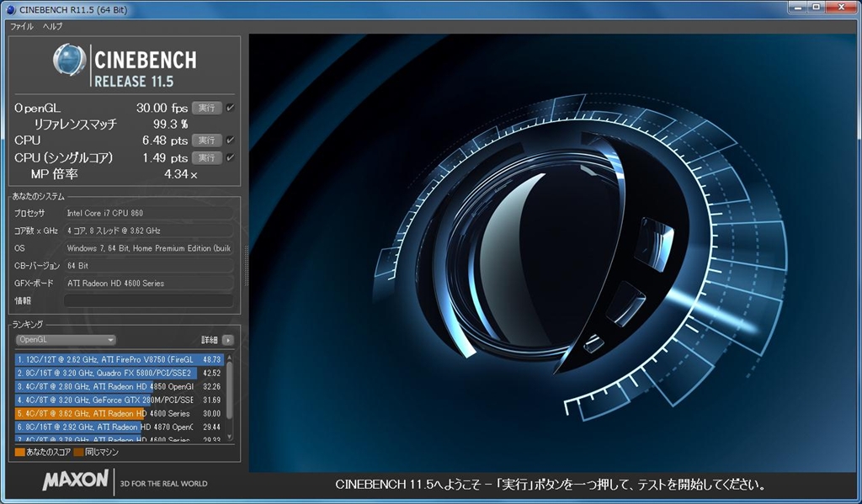Click the MAXON logo at bottom
Image resolution: width=862 pixels, height=504 pixels.
(x=76, y=481)
